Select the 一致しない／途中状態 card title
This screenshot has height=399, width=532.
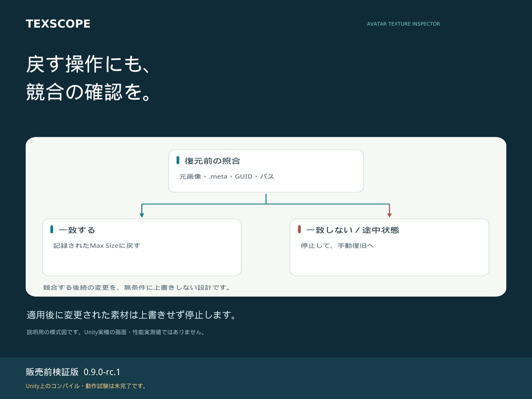353,230
